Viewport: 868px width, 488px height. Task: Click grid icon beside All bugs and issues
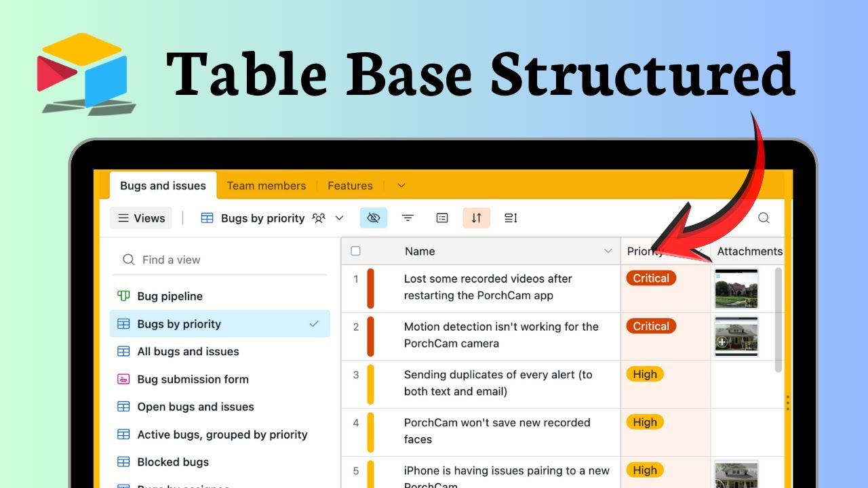(123, 352)
